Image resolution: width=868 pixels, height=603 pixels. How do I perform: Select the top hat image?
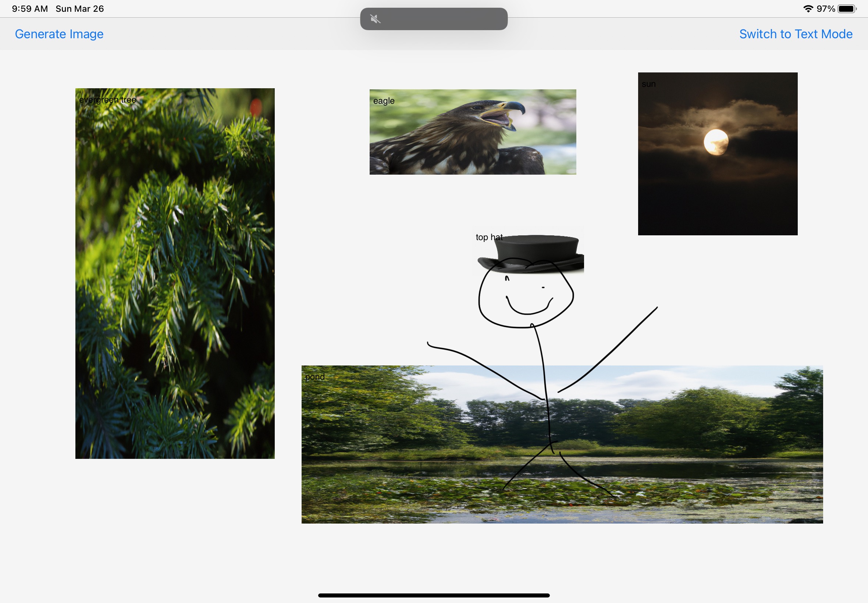(528, 250)
